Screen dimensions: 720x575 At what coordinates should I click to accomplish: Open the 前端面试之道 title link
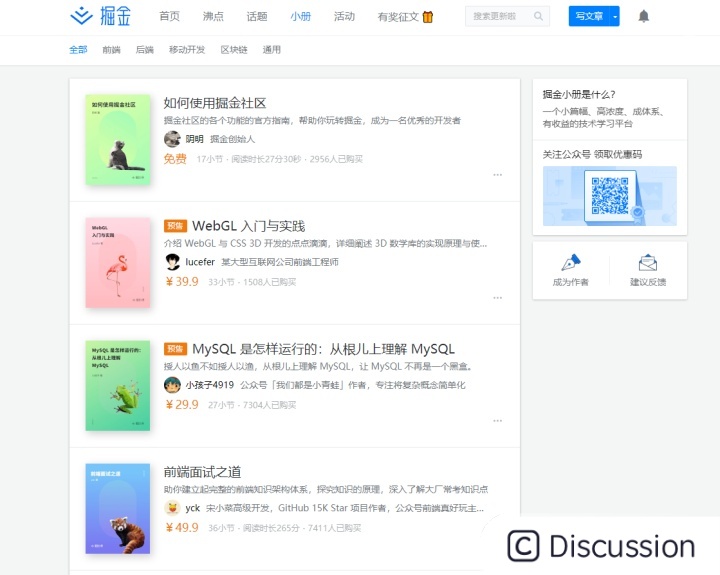(202, 472)
